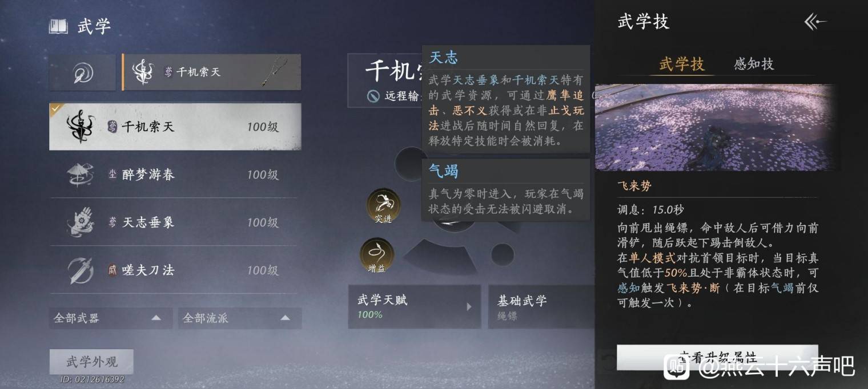Click the 查看升级属性 button
This screenshot has height=389, width=868.
tap(717, 357)
